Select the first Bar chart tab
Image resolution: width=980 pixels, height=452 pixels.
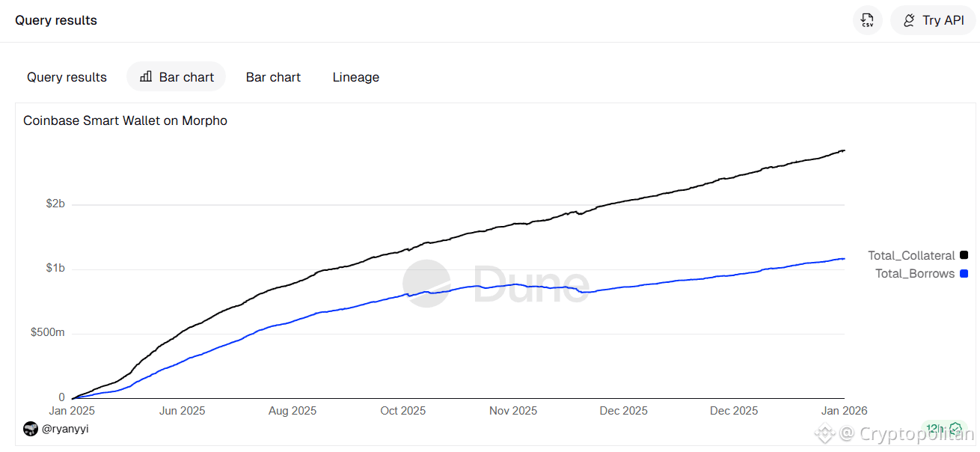177,77
